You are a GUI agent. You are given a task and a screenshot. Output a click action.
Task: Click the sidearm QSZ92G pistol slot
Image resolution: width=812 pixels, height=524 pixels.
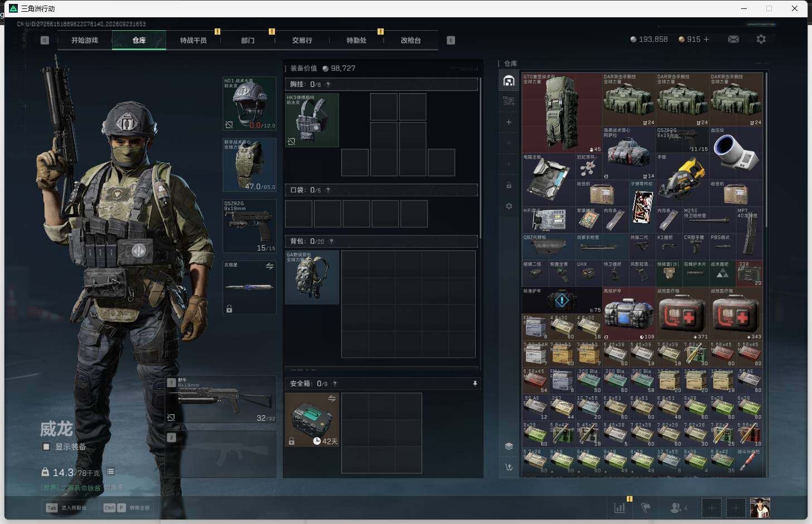coord(249,226)
